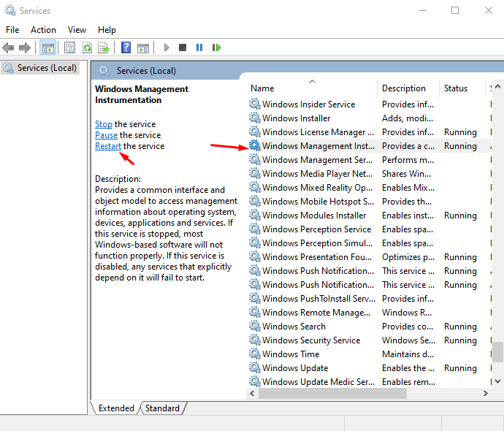Open the File menu
The height and width of the screenshot is (431, 504).
(x=12, y=30)
